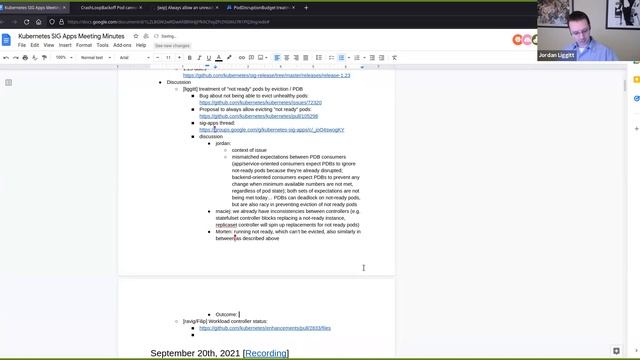Select left align

[277, 58]
